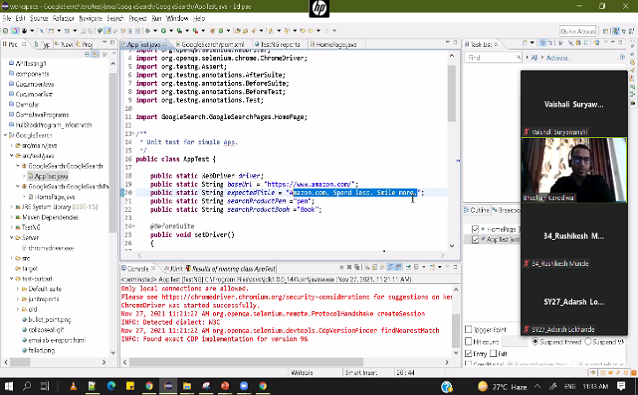Image resolution: width=638 pixels, height=395 pixels.
Task: Switch to the Debug perspective icon
Action: 624,31
